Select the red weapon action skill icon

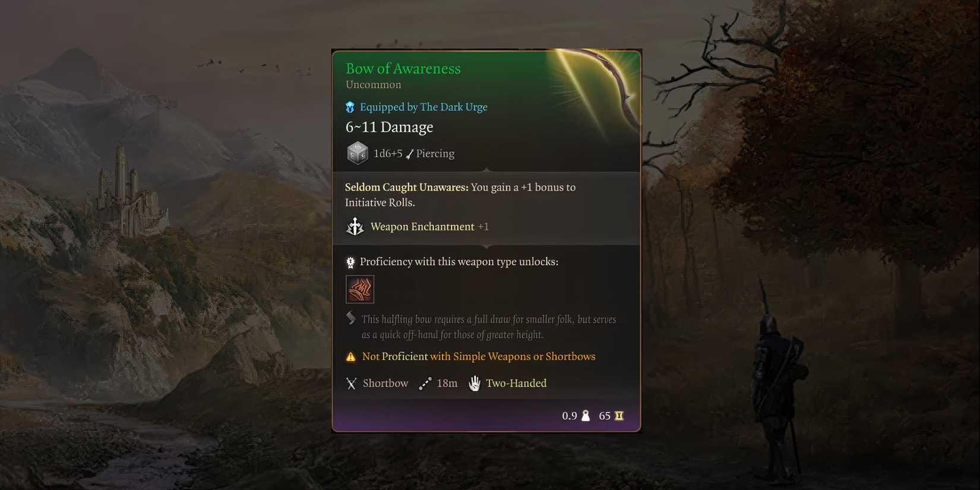coord(360,289)
